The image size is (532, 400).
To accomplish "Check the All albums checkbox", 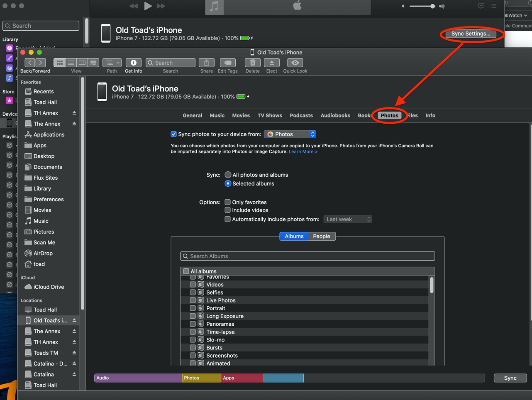I will pos(186,271).
